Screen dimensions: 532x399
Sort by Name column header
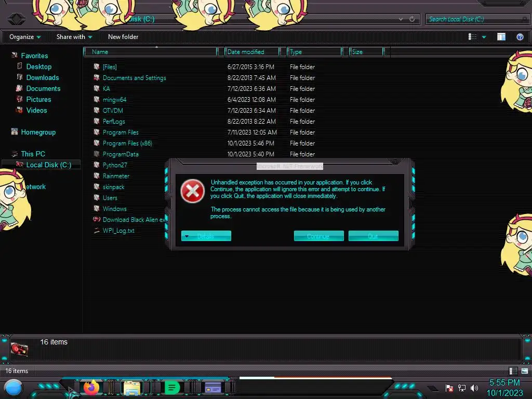(x=151, y=52)
